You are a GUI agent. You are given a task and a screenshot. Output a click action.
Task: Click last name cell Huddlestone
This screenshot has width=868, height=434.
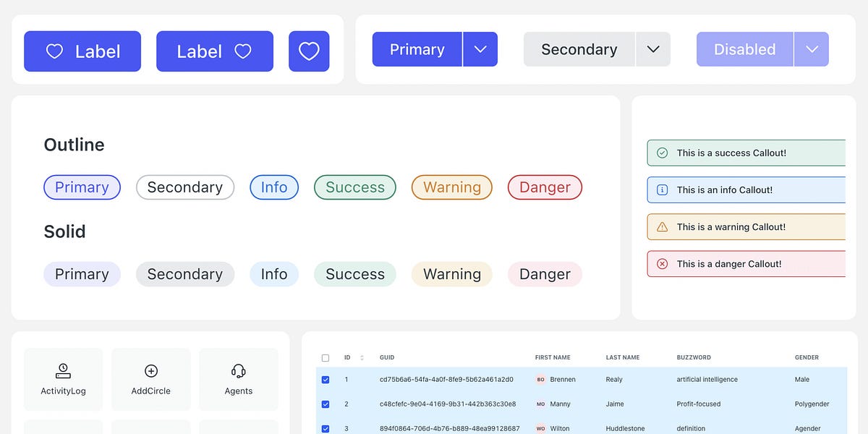click(626, 429)
